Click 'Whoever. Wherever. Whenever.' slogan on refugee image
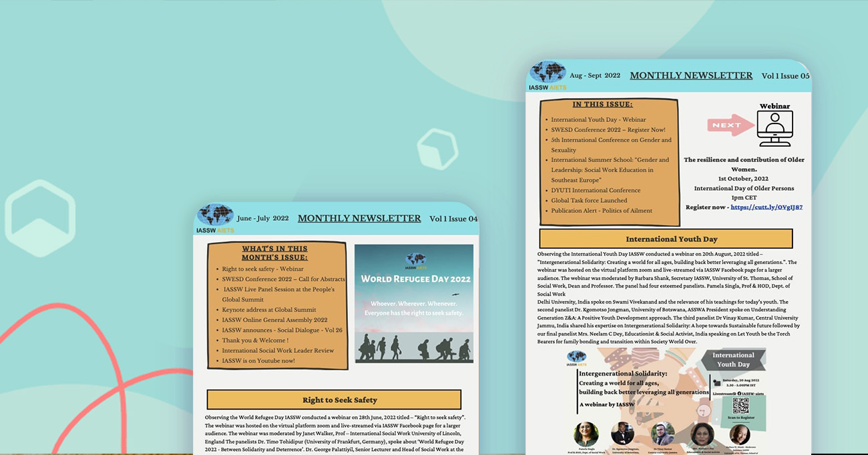 pyautogui.click(x=414, y=304)
